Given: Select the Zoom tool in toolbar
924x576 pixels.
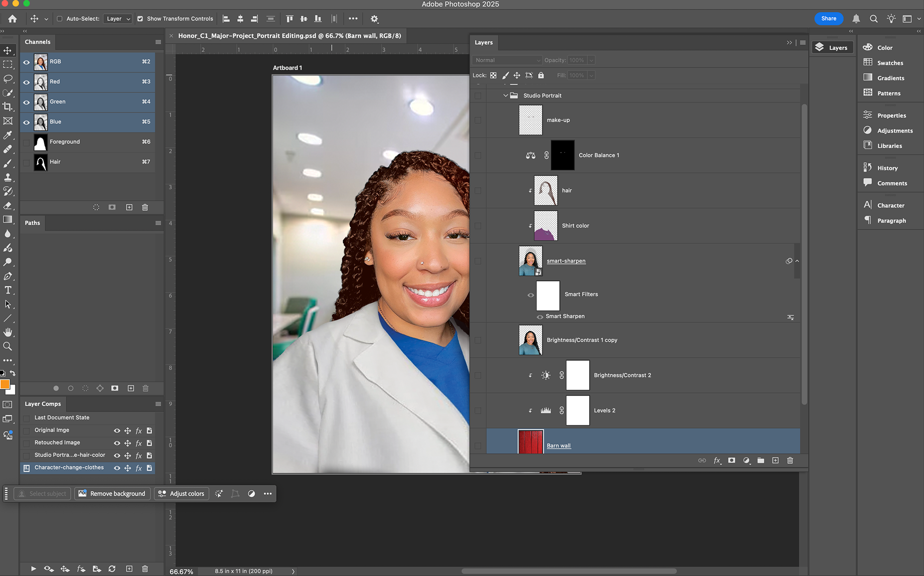Looking at the screenshot, I should (8, 346).
